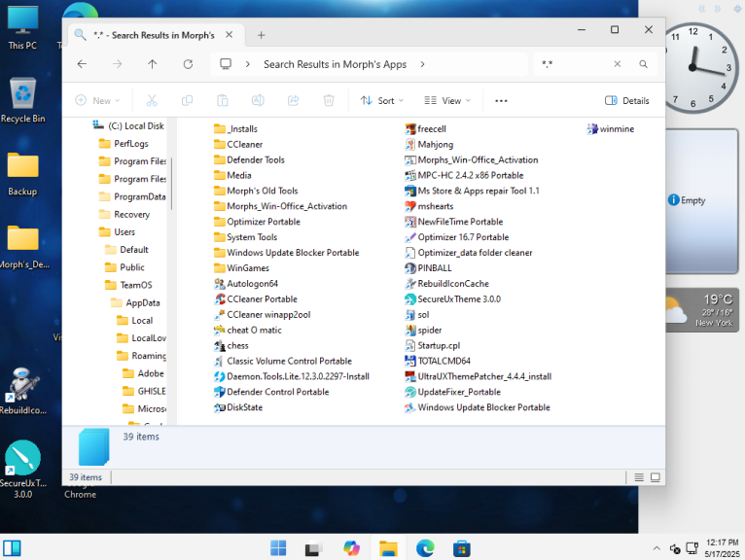The image size is (745, 560).
Task: Click the Rename icon in toolbar
Action: pyautogui.click(x=258, y=101)
